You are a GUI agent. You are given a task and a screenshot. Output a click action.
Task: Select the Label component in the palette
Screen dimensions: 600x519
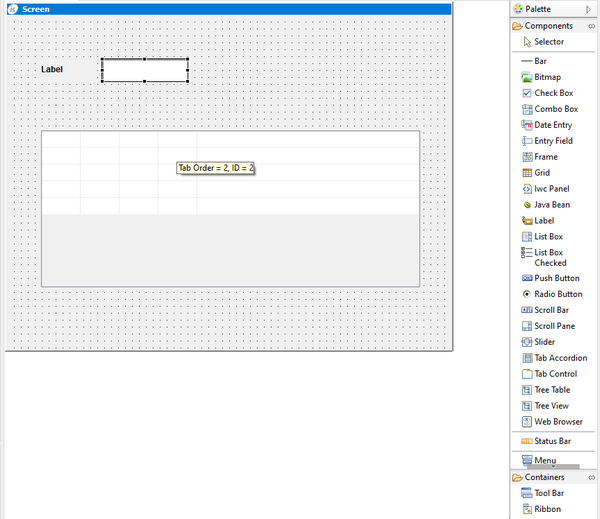538,221
